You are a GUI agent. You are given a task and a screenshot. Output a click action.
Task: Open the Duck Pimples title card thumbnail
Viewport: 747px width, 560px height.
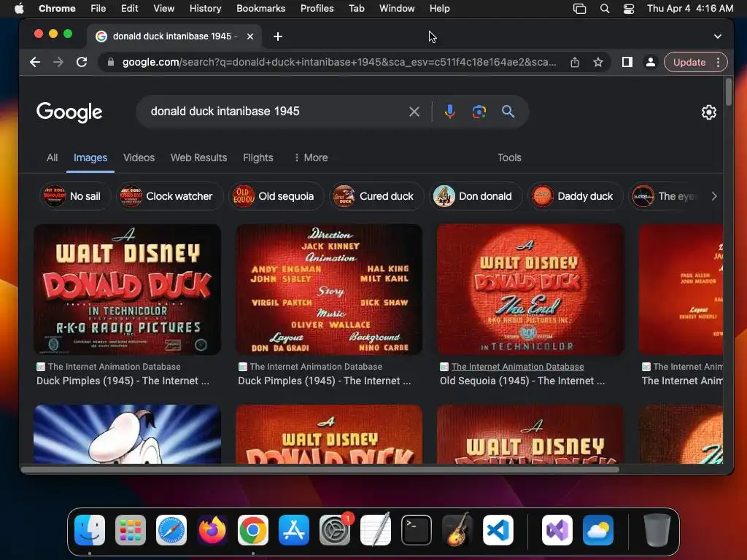[x=127, y=289]
